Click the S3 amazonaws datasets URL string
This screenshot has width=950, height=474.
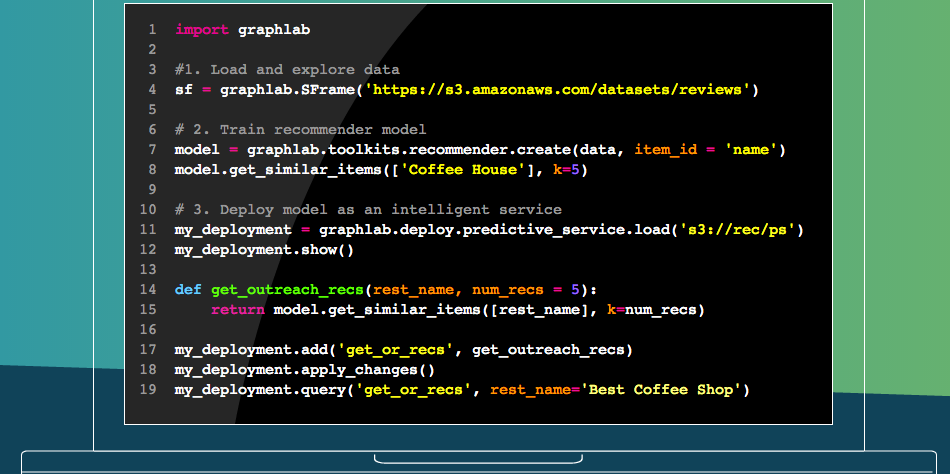pyautogui.click(x=557, y=90)
